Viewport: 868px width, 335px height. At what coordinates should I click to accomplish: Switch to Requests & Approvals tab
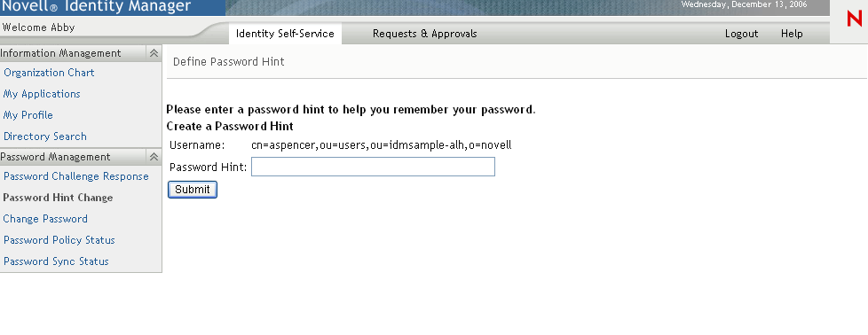click(x=424, y=34)
